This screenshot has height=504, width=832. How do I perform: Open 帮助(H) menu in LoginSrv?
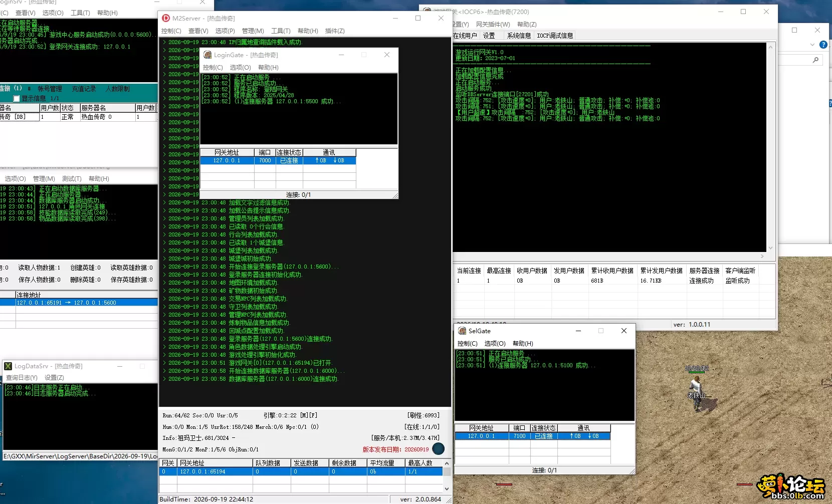coord(107,13)
